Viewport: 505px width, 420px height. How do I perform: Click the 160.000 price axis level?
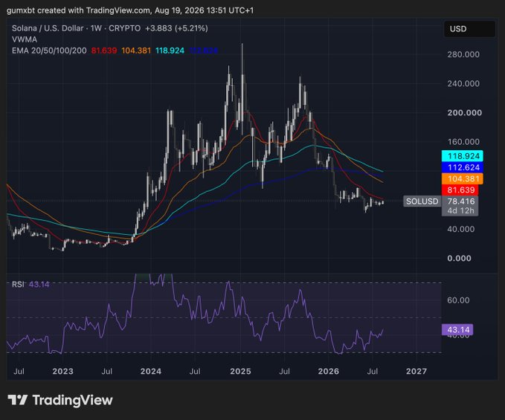463,142
